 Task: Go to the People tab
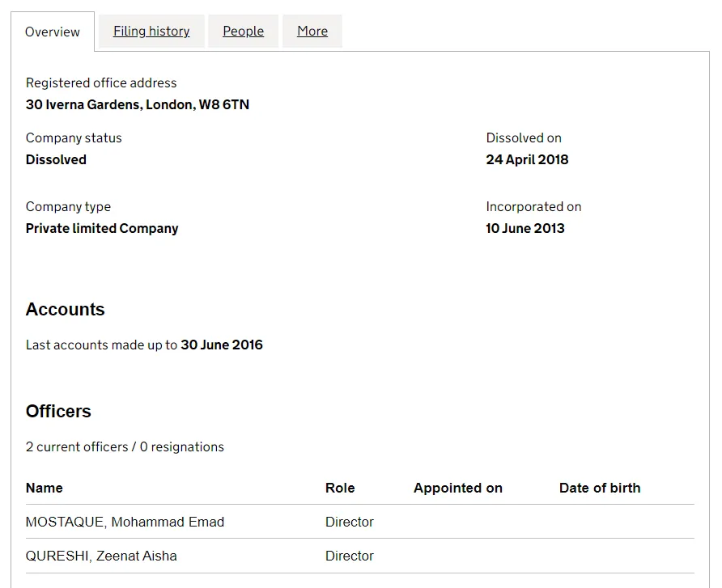click(243, 32)
